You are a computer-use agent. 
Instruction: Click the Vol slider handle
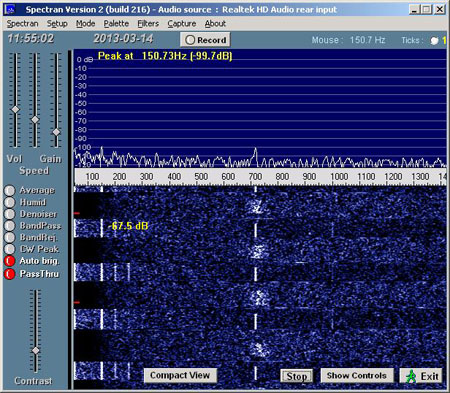(x=15, y=110)
